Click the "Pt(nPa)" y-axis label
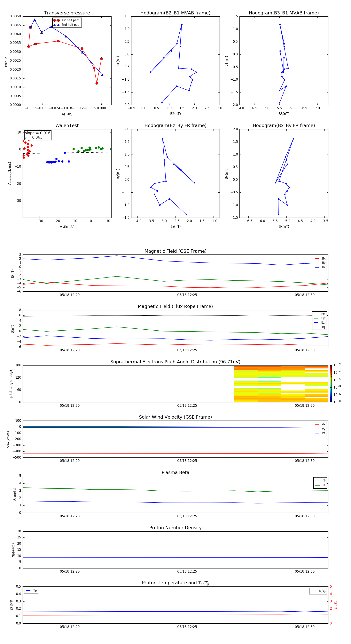 point(6,61)
